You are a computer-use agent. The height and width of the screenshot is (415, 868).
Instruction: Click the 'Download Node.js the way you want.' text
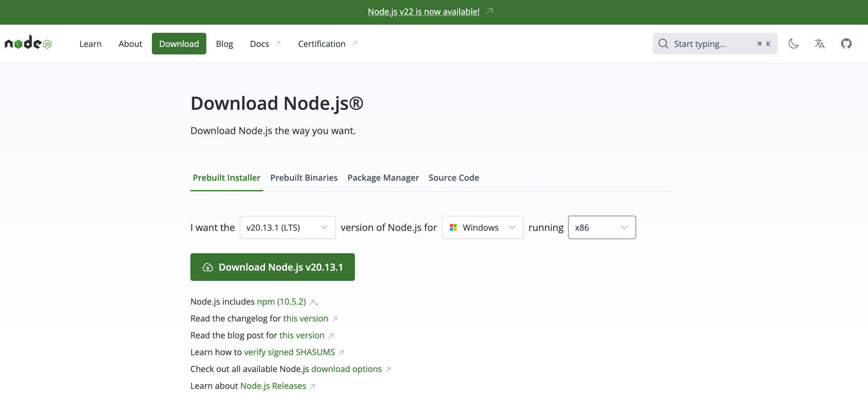click(x=273, y=131)
